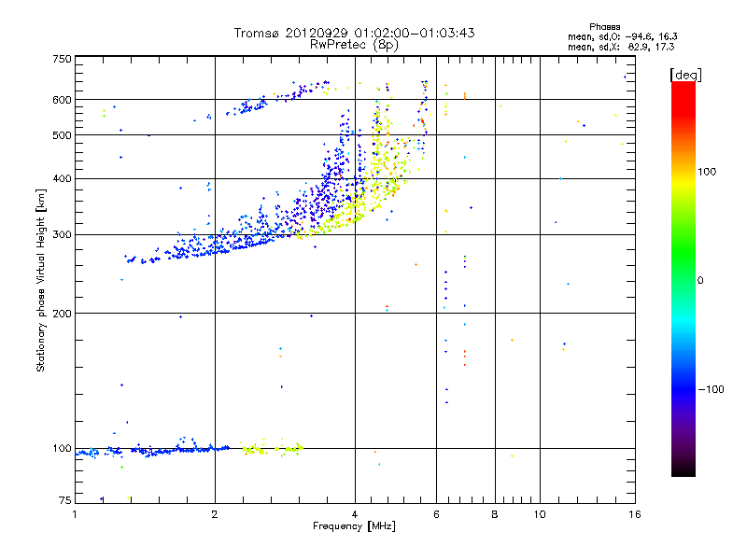Click the 500 tick label on the height axis
Screen dimensions: 747x560
(62, 135)
